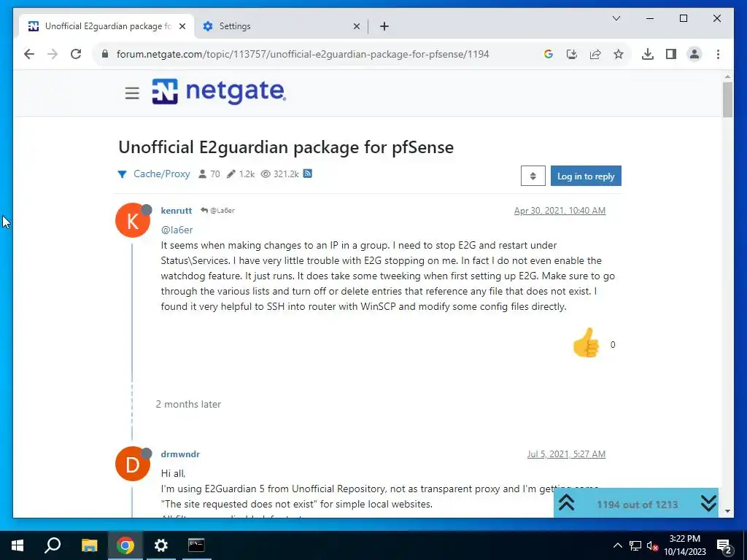This screenshot has width=747, height=560.
Task: Open kenrutt's profile link
Action: [177, 211]
